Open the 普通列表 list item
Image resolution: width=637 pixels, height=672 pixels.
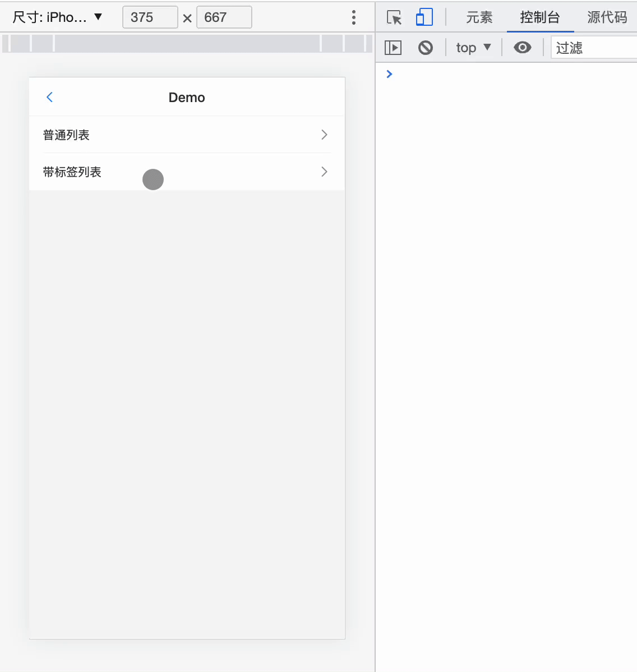(x=187, y=135)
